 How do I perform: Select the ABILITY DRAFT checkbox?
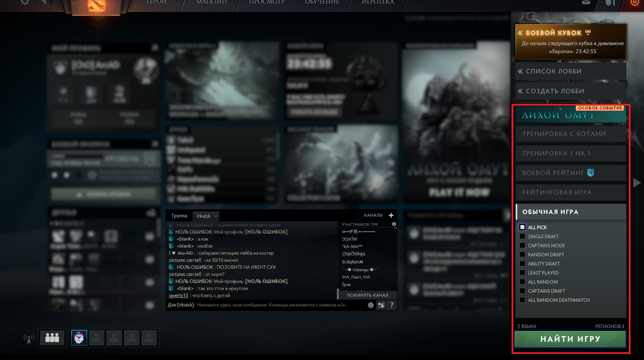[x=522, y=264]
